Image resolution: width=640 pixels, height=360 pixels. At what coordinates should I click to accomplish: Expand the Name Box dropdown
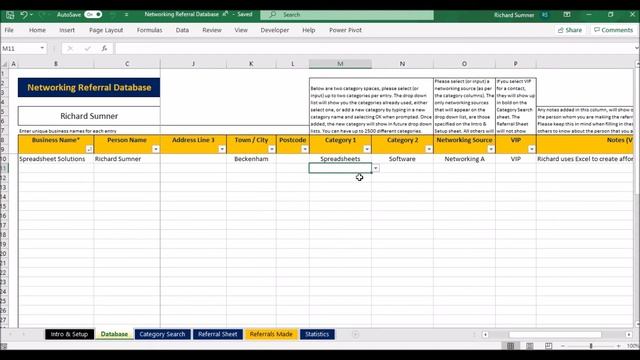(x=42, y=48)
